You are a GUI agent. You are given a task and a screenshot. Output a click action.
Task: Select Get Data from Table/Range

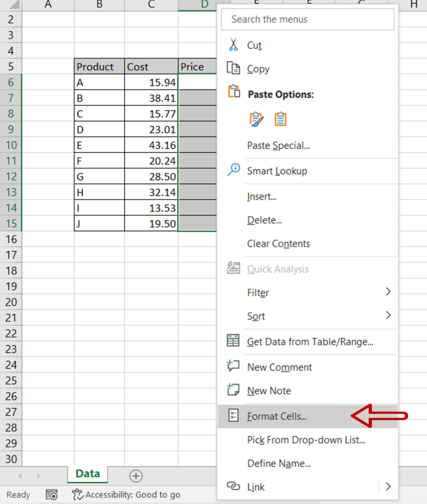pyautogui.click(x=307, y=342)
